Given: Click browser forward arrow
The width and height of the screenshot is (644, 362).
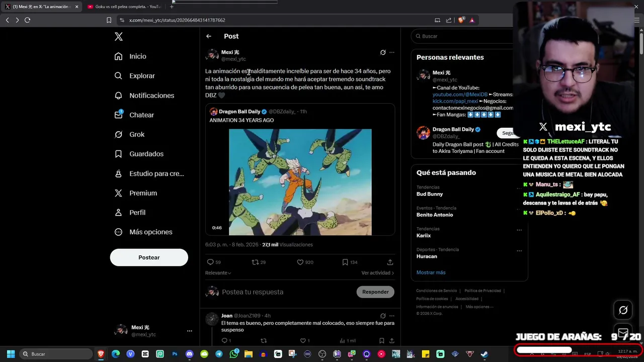Looking at the screenshot, I should coord(17,20).
